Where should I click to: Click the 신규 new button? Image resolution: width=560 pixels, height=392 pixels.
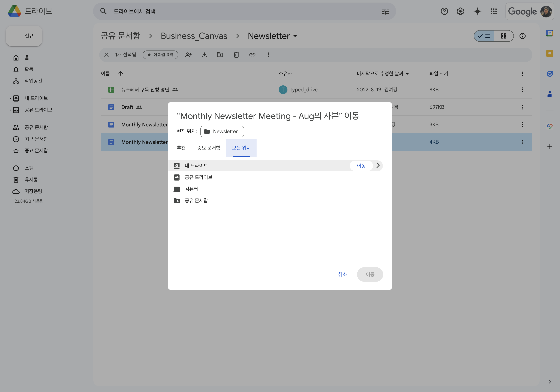pyautogui.click(x=24, y=36)
